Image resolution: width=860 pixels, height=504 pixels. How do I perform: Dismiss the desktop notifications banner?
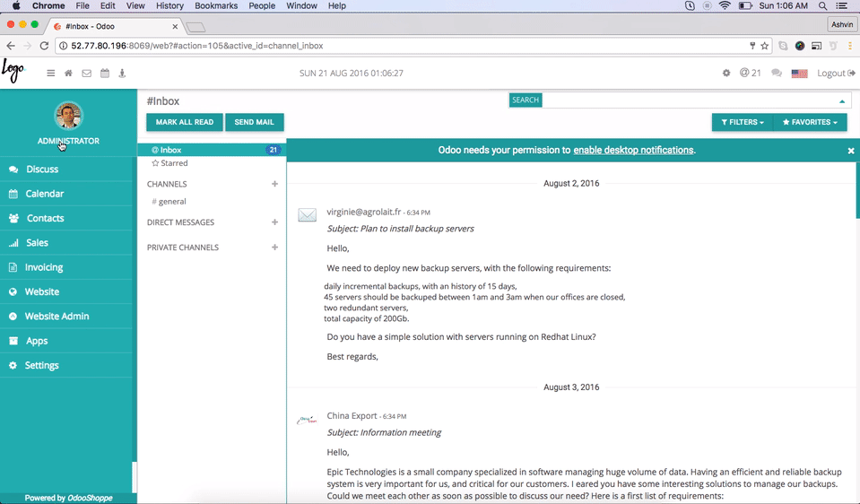[851, 151]
